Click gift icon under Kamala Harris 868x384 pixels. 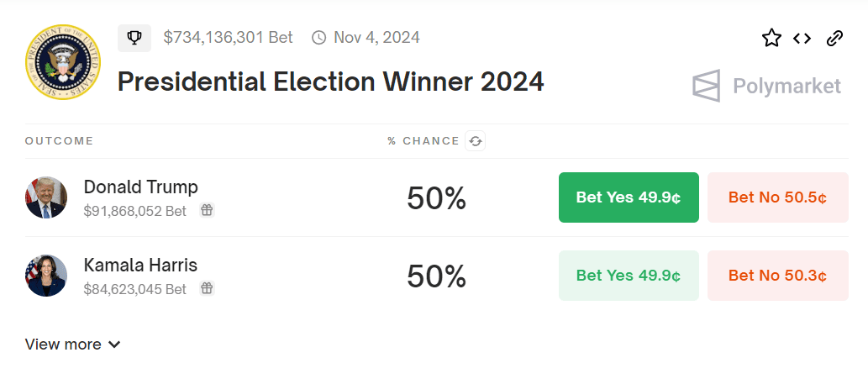(207, 289)
